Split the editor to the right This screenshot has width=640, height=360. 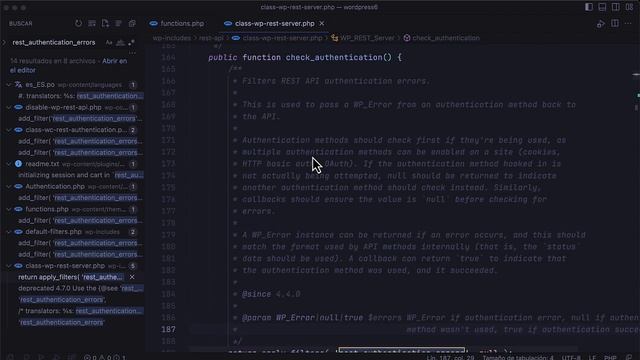pos(615,24)
